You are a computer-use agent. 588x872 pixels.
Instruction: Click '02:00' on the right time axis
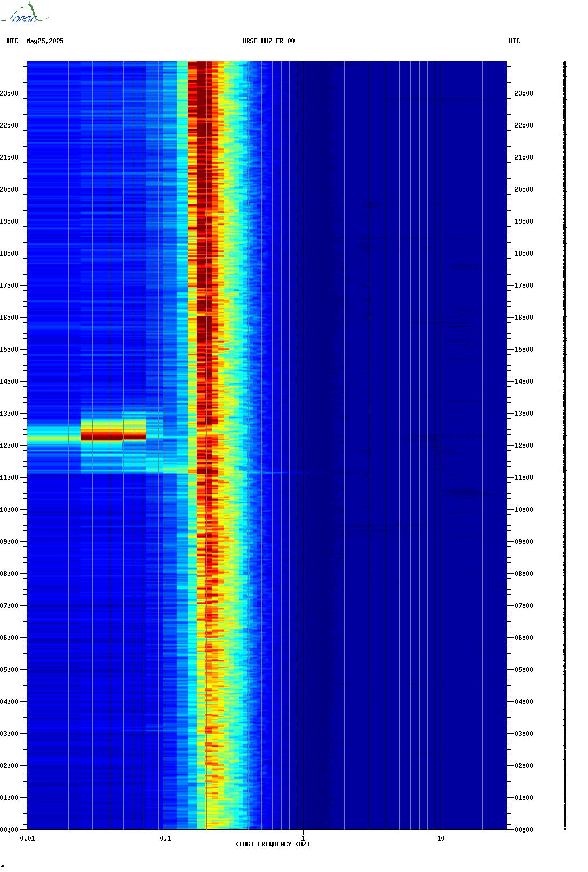(524, 766)
